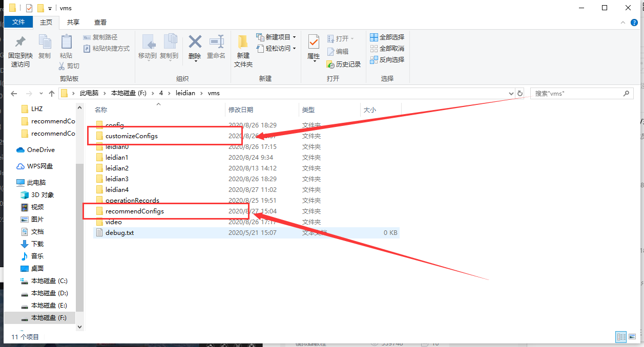Viewport: 644px width, 347px height.
Task: Click the Copy path button
Action: [x=100, y=37]
